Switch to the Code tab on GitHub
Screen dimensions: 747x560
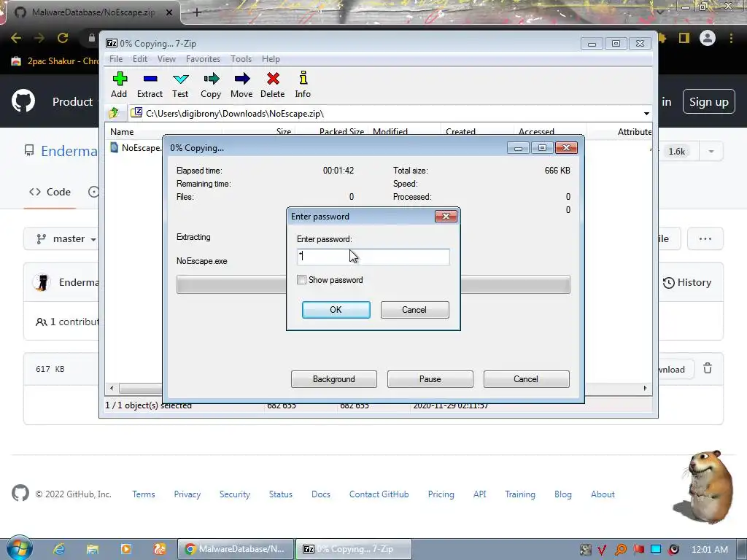[50, 192]
